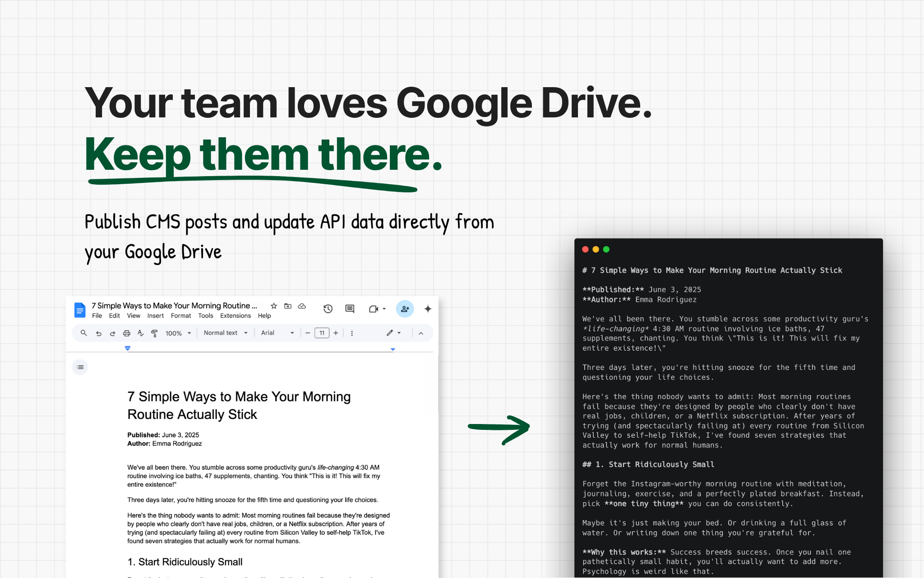924x578 pixels.
Task: Collapse the menus with up chevron
Action: click(x=421, y=333)
